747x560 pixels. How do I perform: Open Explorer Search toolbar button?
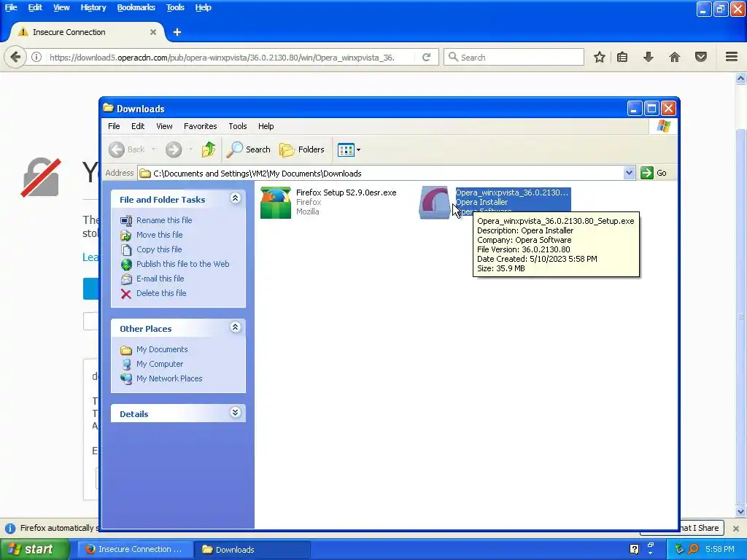pos(248,149)
